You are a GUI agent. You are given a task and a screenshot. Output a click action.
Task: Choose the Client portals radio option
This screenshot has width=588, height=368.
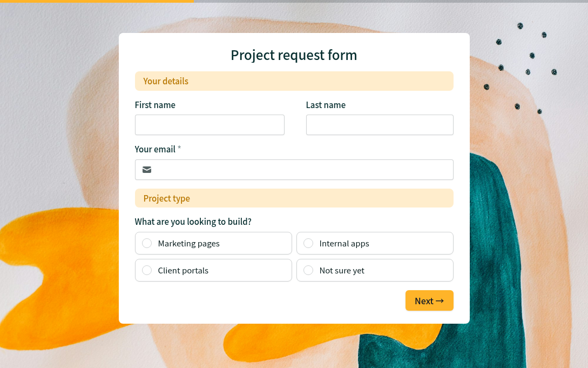point(147,270)
